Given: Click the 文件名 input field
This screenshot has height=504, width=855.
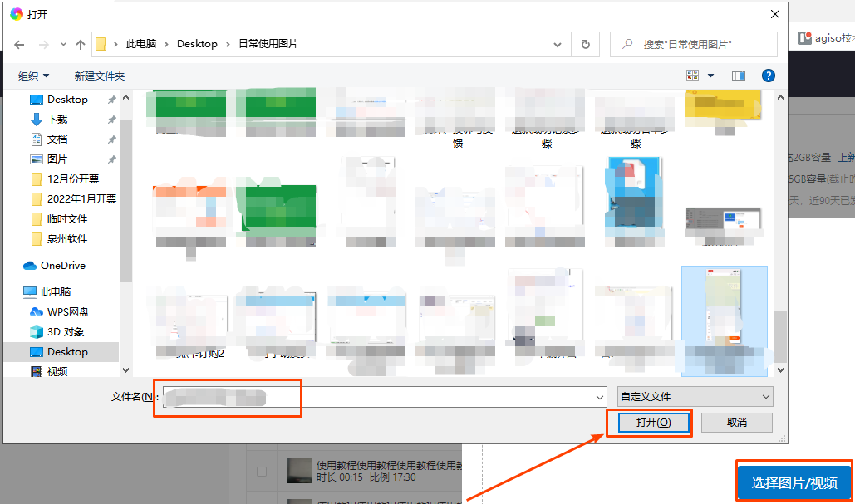Looking at the screenshot, I should tap(385, 397).
